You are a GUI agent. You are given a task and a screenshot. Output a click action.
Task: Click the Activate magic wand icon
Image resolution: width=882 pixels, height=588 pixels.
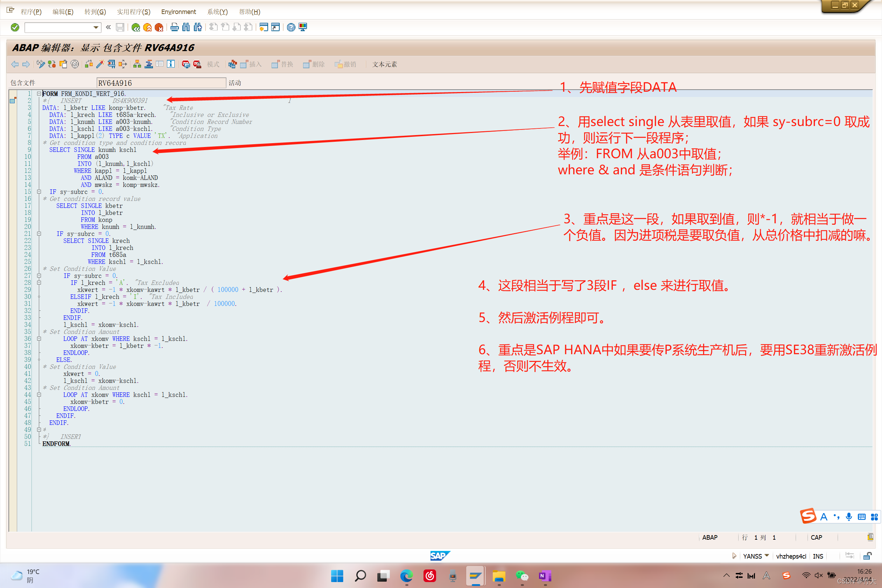pos(100,64)
